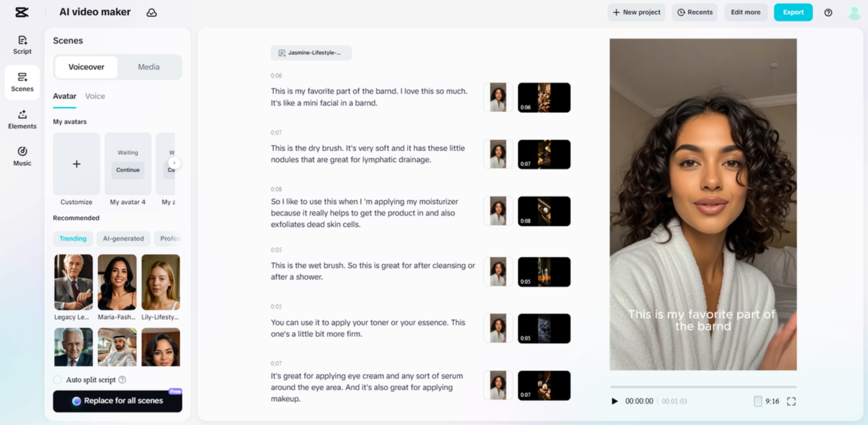Click Replace for all scenes
Screen dimensions: 868x425
click(117, 401)
